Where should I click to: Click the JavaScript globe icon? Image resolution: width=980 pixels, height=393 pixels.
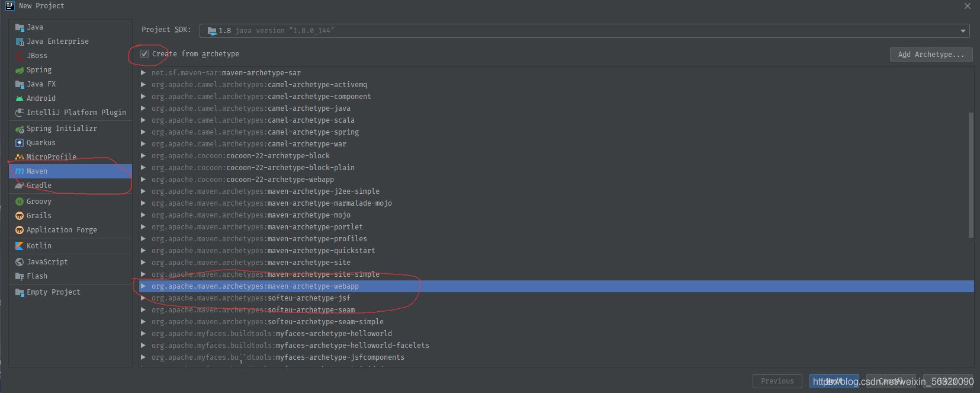point(20,262)
